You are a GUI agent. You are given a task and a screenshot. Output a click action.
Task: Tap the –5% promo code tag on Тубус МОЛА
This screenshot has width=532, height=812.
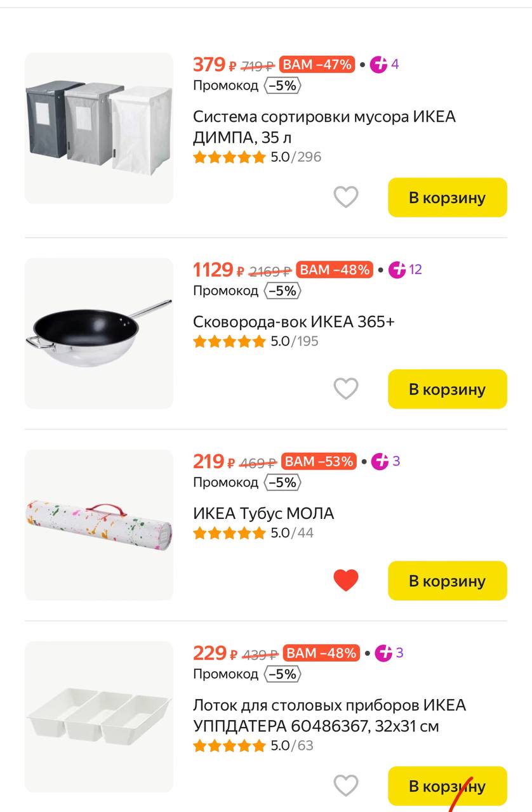click(x=282, y=483)
